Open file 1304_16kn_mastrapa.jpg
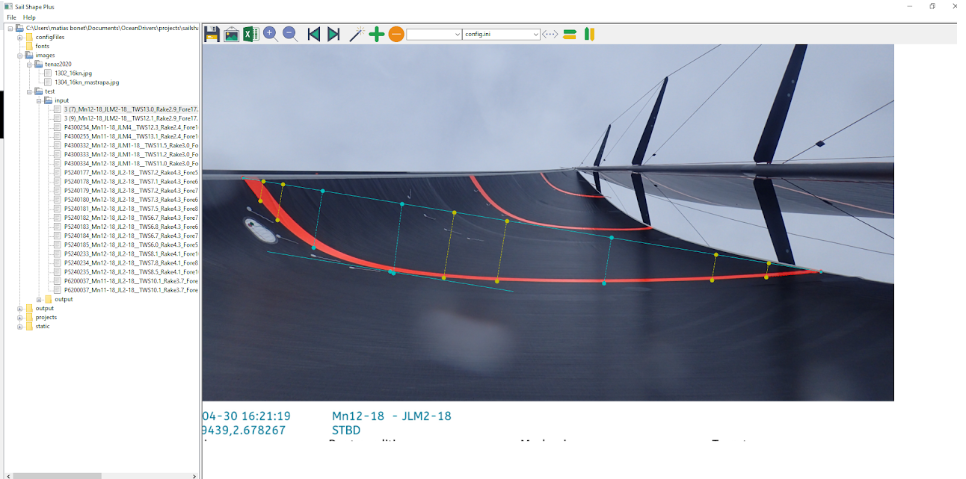This screenshot has height=479, width=966. pos(87,82)
